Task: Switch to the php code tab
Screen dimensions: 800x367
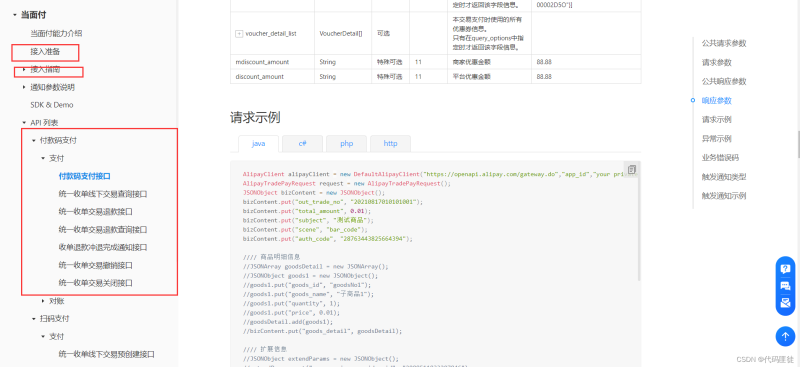Action: click(346, 143)
